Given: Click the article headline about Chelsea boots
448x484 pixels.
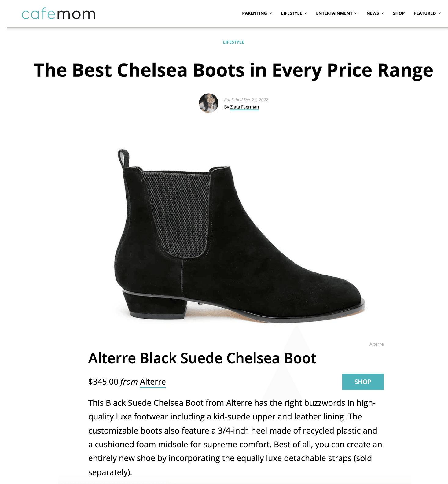Looking at the screenshot, I should point(233,70).
